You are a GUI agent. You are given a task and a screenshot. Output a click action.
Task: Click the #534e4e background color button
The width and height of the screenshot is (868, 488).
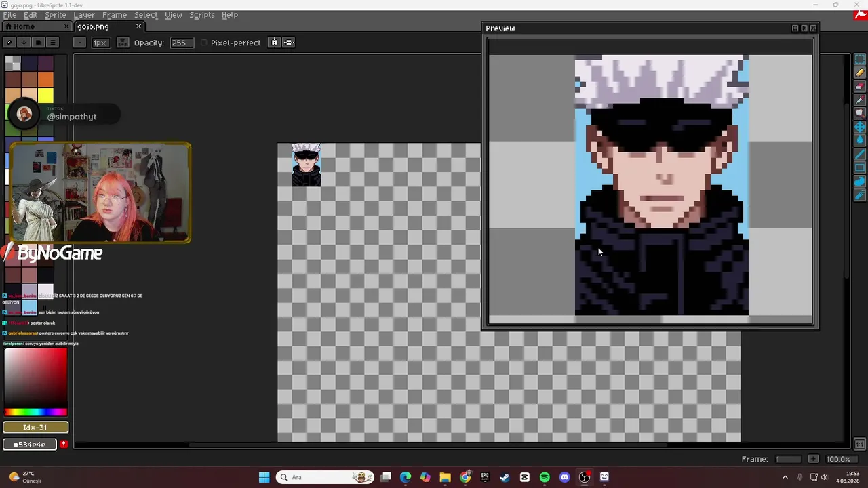31,445
